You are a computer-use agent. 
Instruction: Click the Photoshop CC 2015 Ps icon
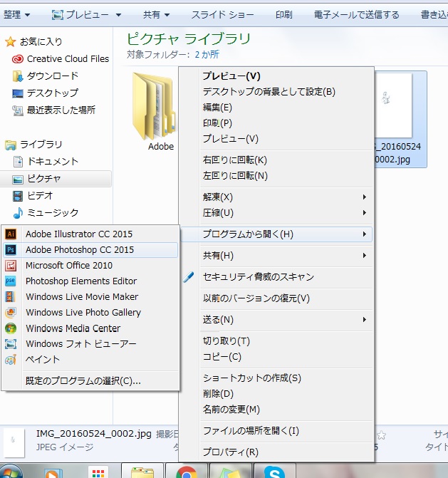(x=11, y=249)
